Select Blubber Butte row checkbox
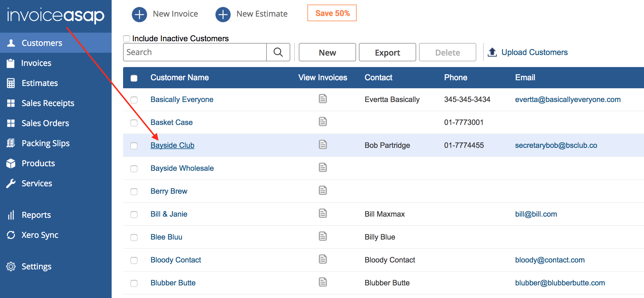 (134, 283)
